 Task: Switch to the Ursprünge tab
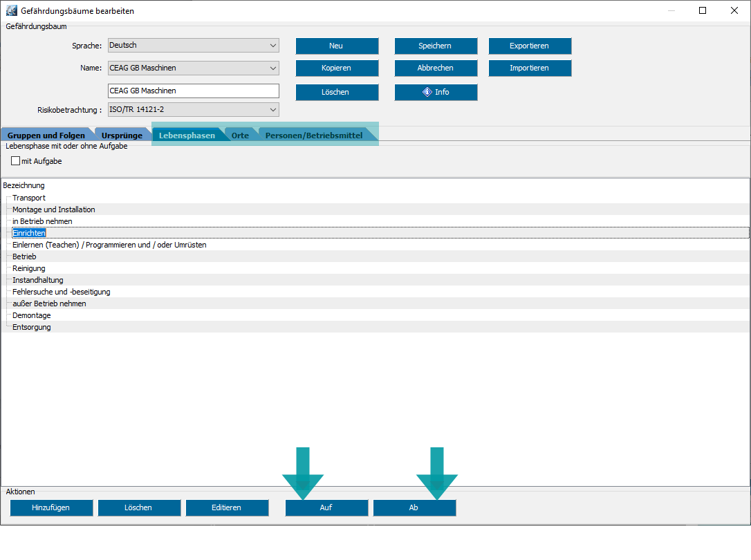coord(122,136)
